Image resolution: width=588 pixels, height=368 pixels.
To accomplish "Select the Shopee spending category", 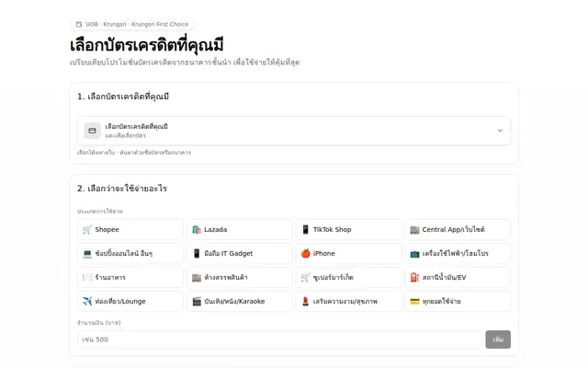I will pyautogui.click(x=130, y=229).
